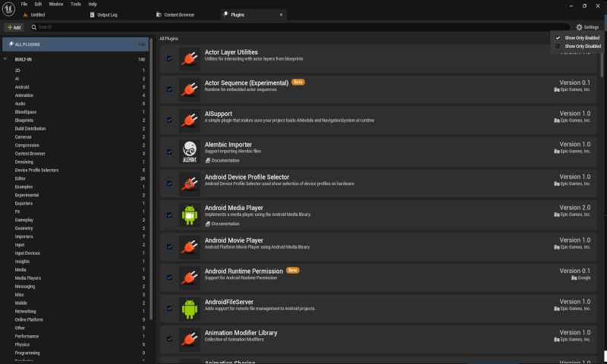Click the category list scrollbar
The height and width of the screenshot is (364, 607).
(x=151, y=179)
